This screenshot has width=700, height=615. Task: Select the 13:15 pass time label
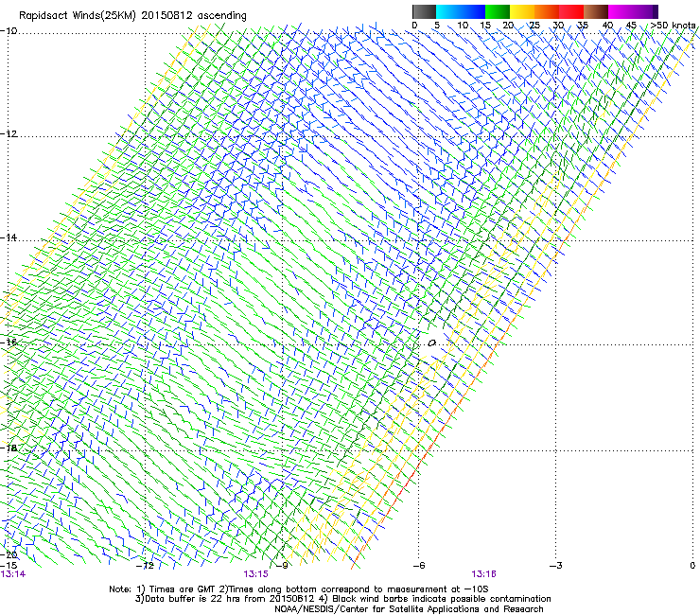click(255, 574)
